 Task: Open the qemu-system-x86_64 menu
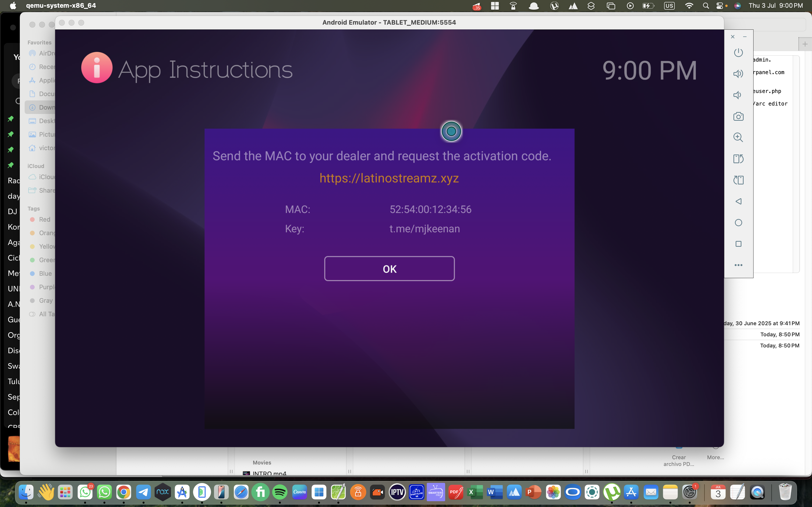[61, 6]
